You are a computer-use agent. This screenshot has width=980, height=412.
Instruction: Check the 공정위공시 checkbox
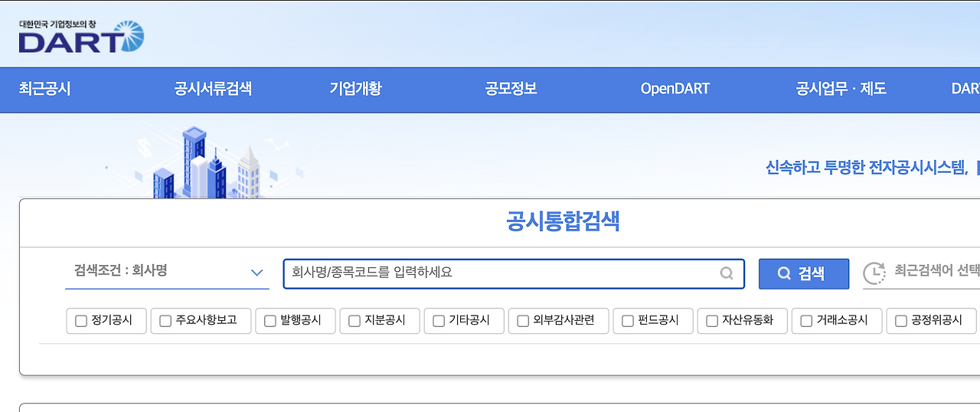click(x=901, y=321)
